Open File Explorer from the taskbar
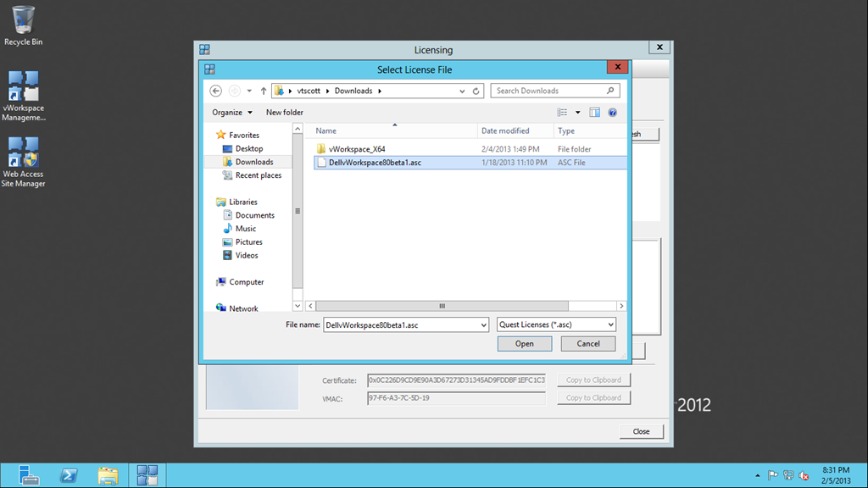The height and width of the screenshot is (488, 868). pyautogui.click(x=108, y=475)
